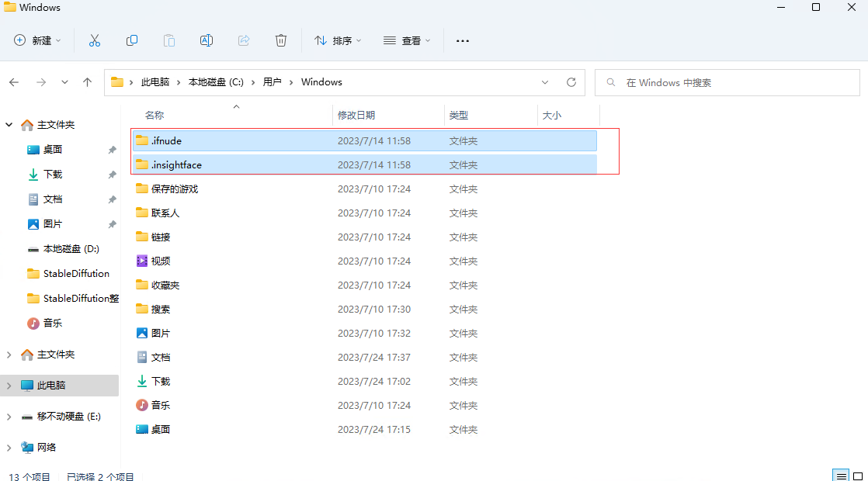Click the 音乐 music icon in file list
This screenshot has height=481, width=868.
pyautogui.click(x=142, y=405)
